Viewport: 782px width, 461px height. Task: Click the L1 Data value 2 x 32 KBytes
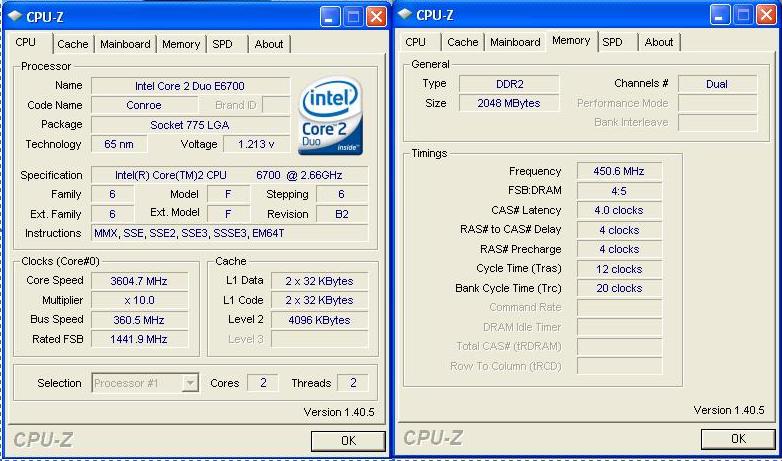coord(319,281)
